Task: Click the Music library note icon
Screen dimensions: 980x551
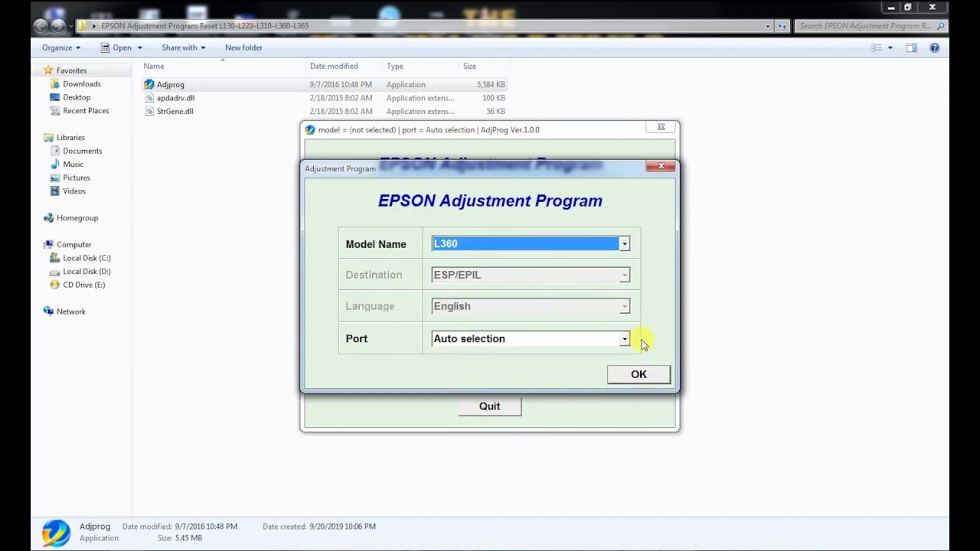Action: [x=54, y=165]
